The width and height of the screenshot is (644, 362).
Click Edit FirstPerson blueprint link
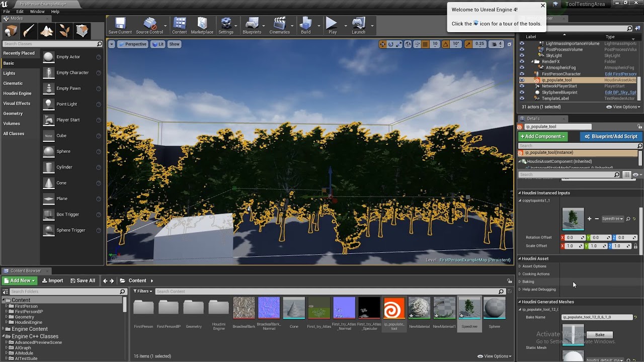pos(620,74)
